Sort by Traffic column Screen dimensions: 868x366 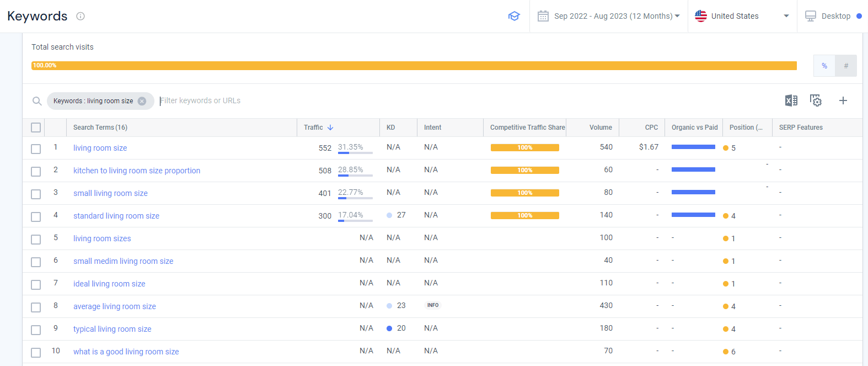(x=319, y=128)
